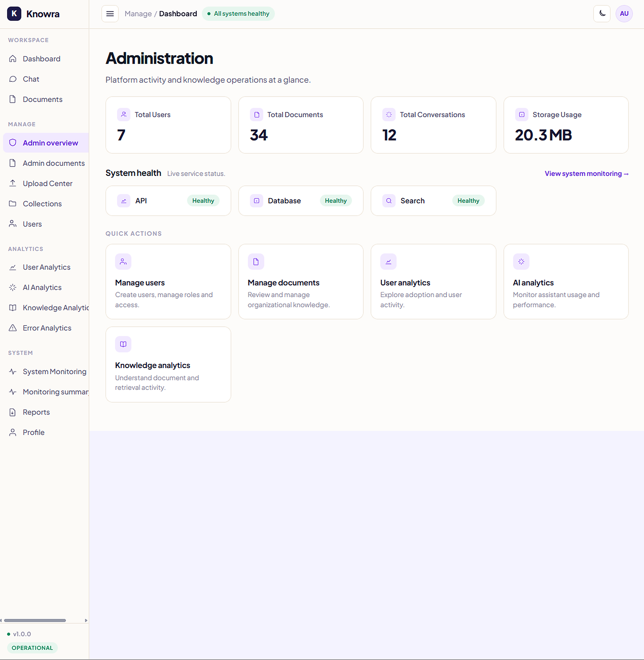Click the Knowra K logo icon
Image resolution: width=644 pixels, height=660 pixels.
[14, 13]
